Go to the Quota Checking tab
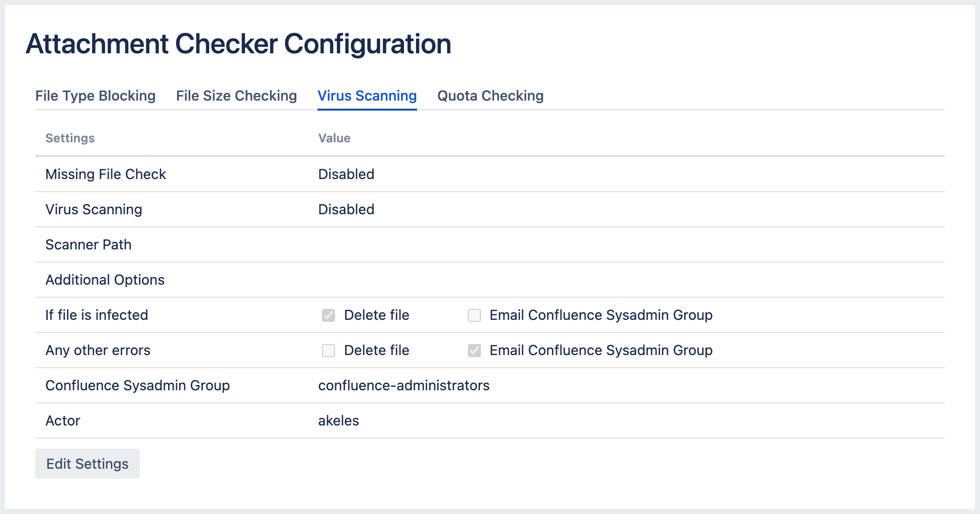This screenshot has height=514, width=980. pyautogui.click(x=490, y=96)
